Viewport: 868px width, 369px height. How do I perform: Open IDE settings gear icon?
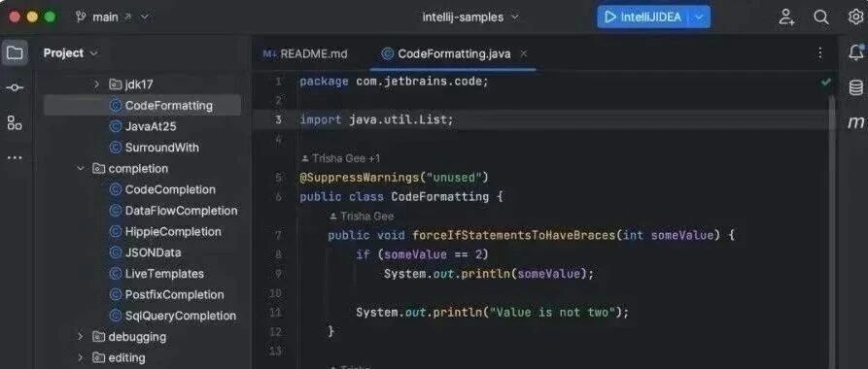click(855, 17)
